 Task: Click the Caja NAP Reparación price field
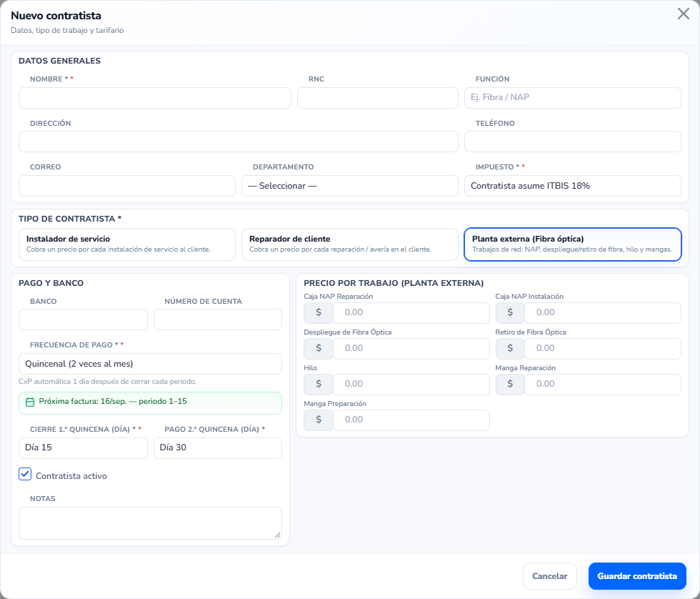click(411, 312)
